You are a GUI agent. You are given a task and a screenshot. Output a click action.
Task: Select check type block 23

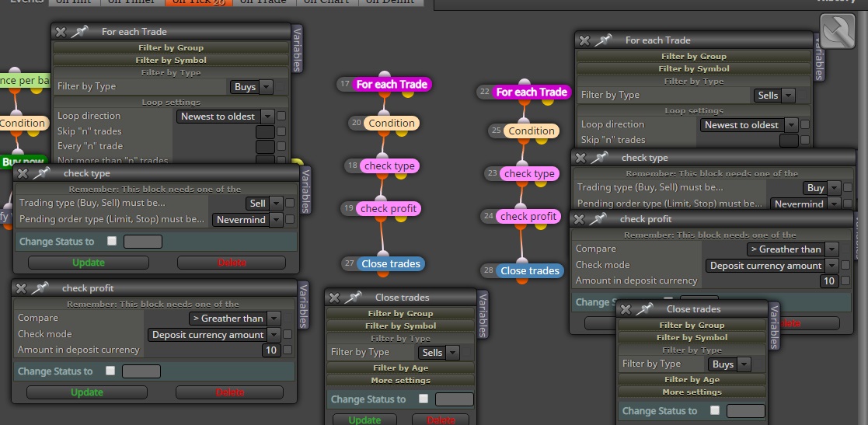[x=529, y=173]
